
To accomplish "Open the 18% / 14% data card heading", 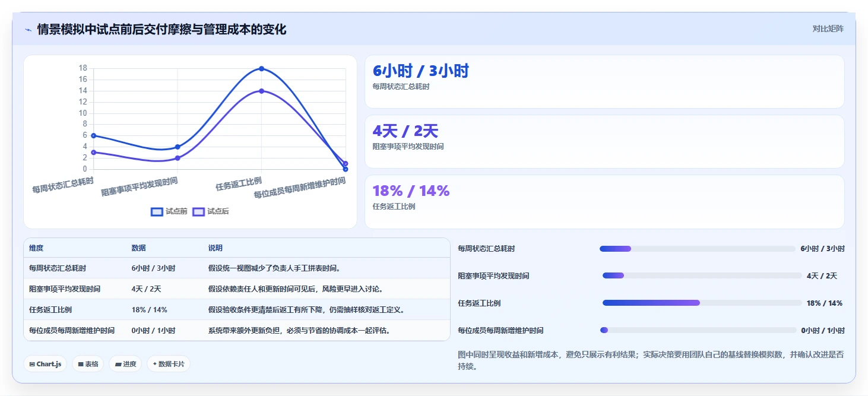I will tap(411, 191).
